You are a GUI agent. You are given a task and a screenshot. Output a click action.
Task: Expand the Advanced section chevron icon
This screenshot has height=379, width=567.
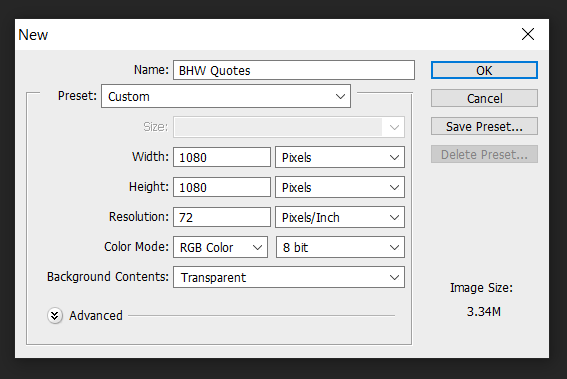coord(55,316)
